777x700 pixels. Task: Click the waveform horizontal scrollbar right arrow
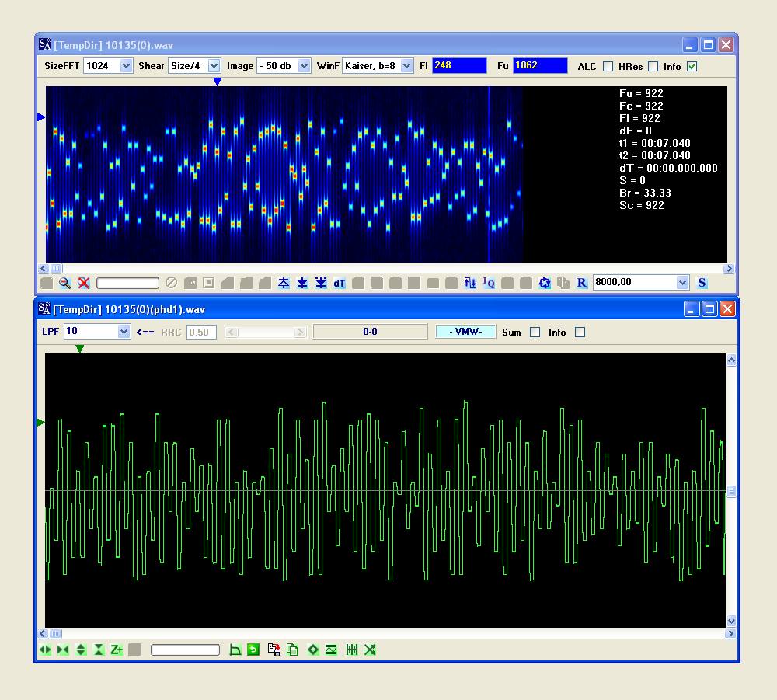(x=730, y=634)
